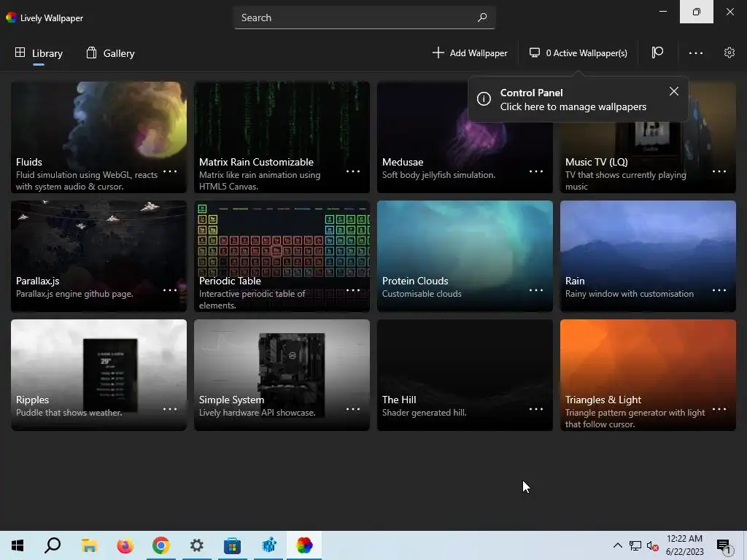Open Windows Settings gear in taskbar
This screenshot has height=560, width=747.
coord(197,545)
